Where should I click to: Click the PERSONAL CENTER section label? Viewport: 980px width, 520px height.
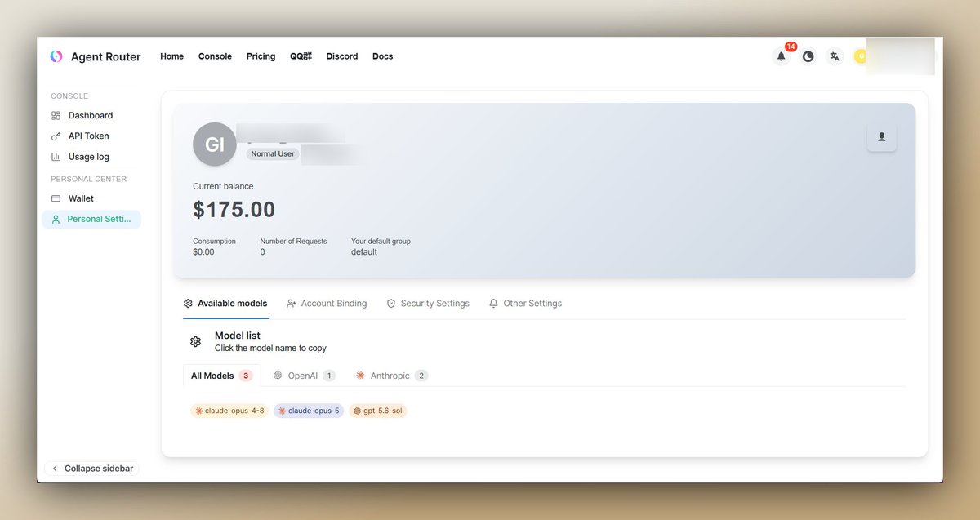89,179
